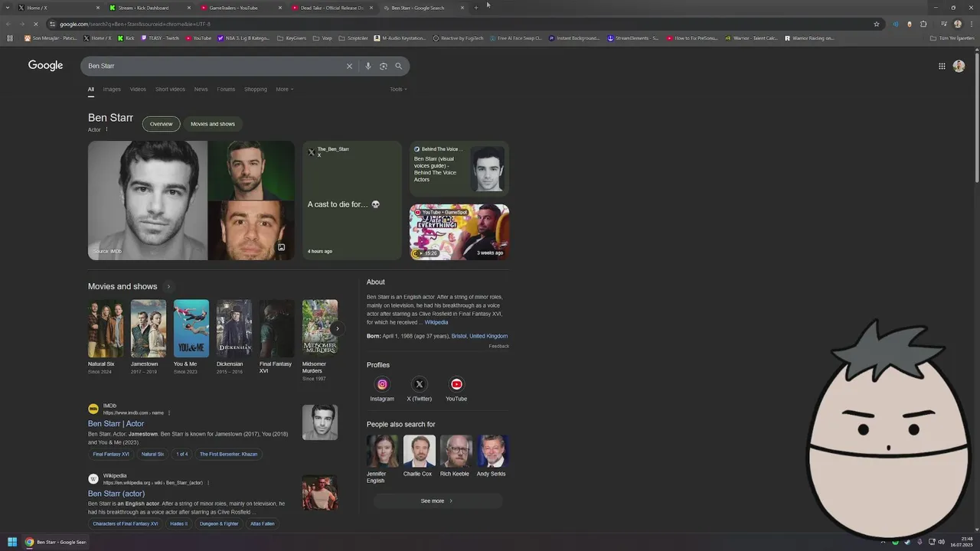
Task: Open Chrome taskbar button Ben Starr
Action: pyautogui.click(x=55, y=542)
